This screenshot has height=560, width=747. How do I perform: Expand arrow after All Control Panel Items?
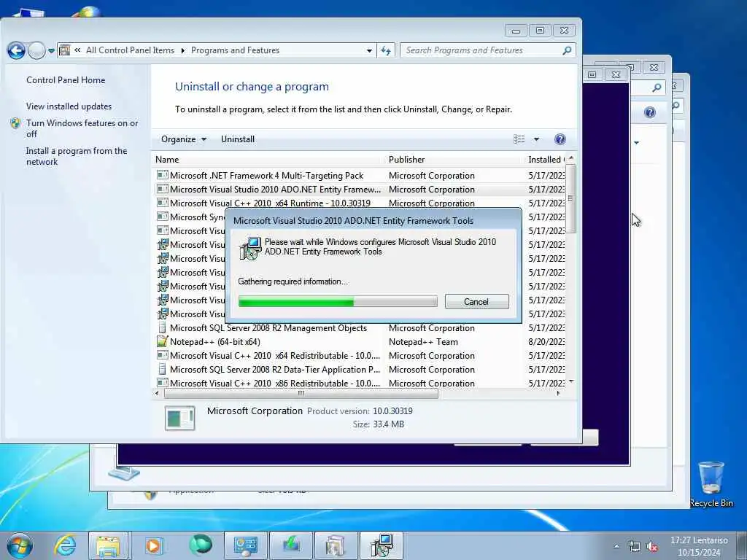[183, 50]
